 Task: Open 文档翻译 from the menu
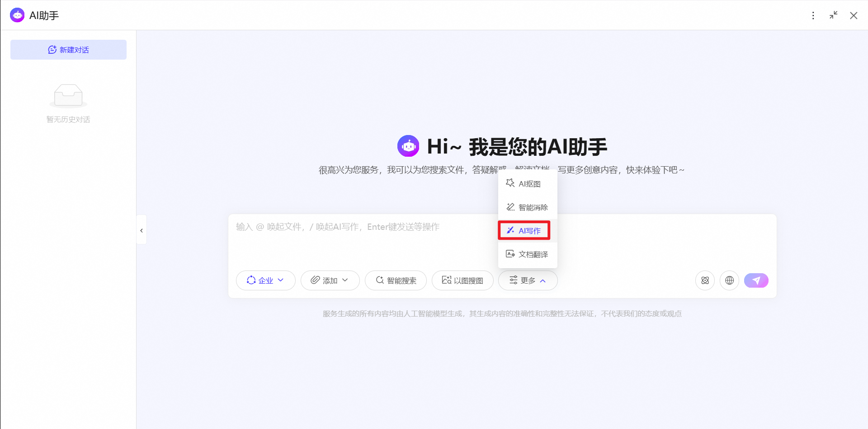click(x=528, y=254)
